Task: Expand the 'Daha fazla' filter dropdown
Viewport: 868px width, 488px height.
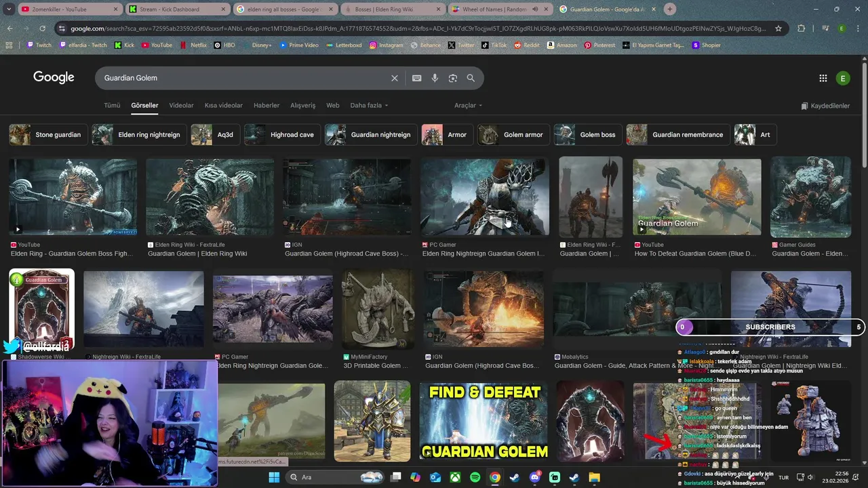Action: [x=369, y=105]
